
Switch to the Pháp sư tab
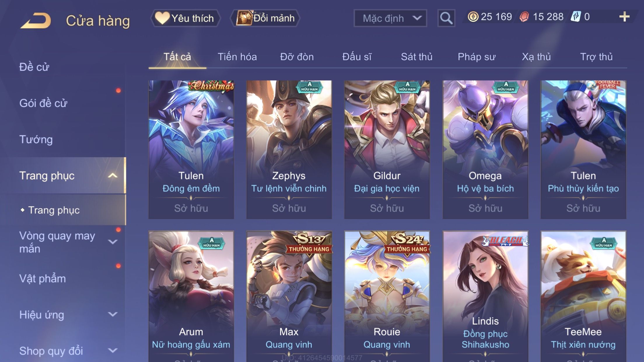point(477,57)
